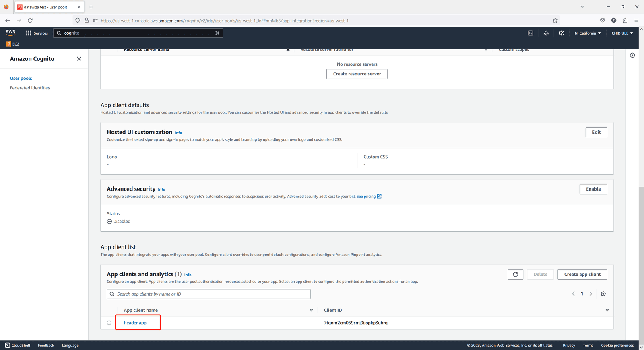Open the Services grid menu

coord(37,33)
